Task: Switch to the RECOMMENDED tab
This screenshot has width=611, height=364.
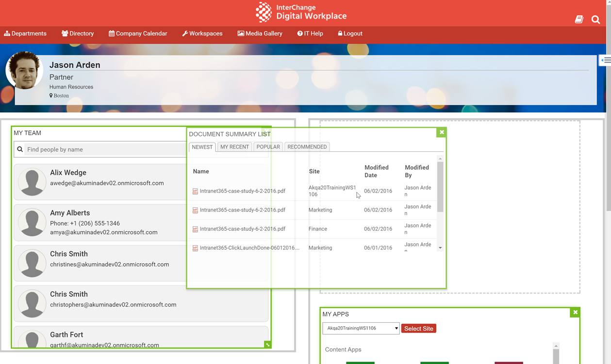Action: click(x=307, y=147)
